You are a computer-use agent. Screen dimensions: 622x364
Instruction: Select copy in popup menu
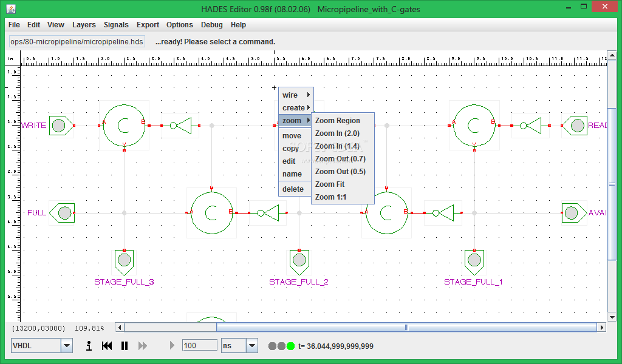[295, 149]
